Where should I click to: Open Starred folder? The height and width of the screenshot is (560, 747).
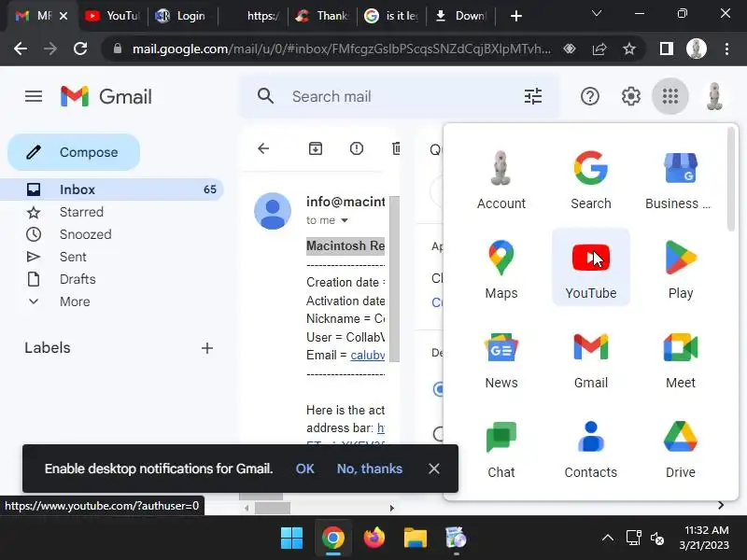click(x=111, y=212)
